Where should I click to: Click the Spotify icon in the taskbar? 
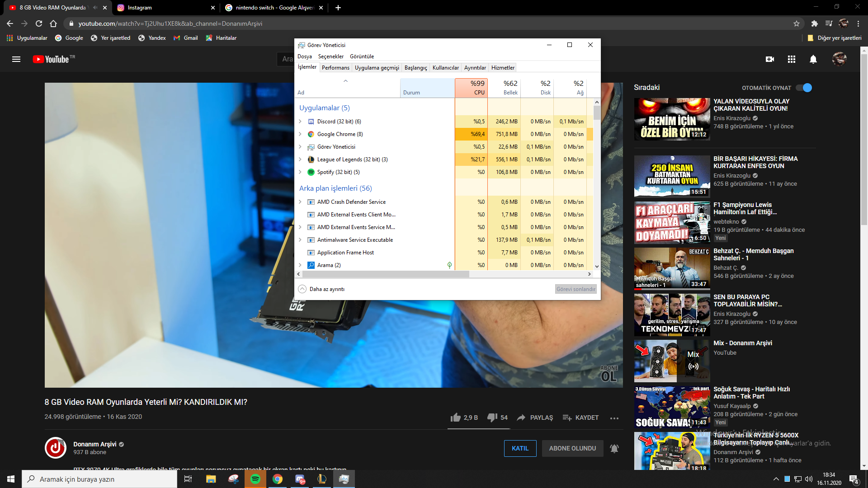tap(255, 479)
